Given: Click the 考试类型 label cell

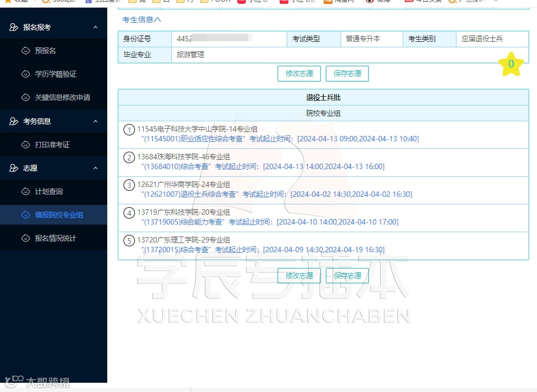Looking at the screenshot, I should click(x=314, y=39).
